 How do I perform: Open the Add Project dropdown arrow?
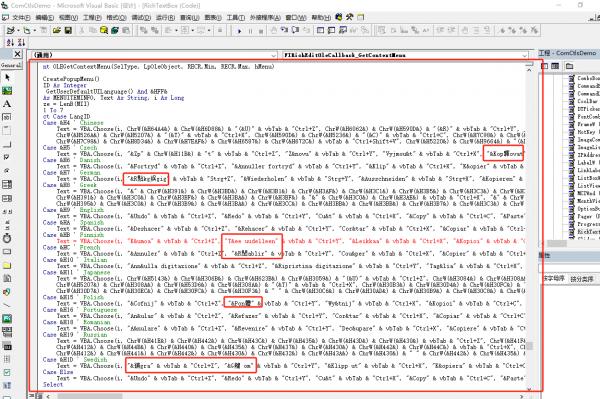coord(18,30)
